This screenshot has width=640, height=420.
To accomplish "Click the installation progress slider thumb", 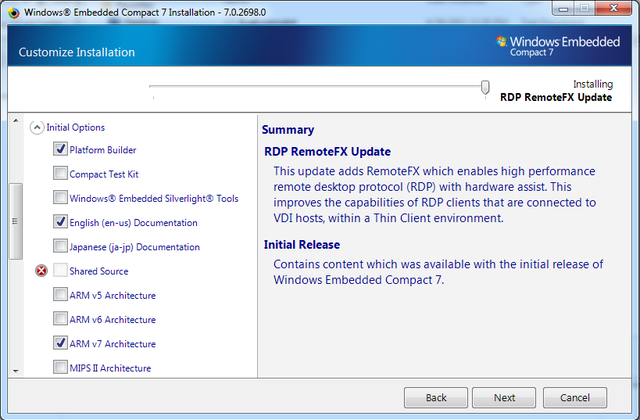I will click(485, 87).
